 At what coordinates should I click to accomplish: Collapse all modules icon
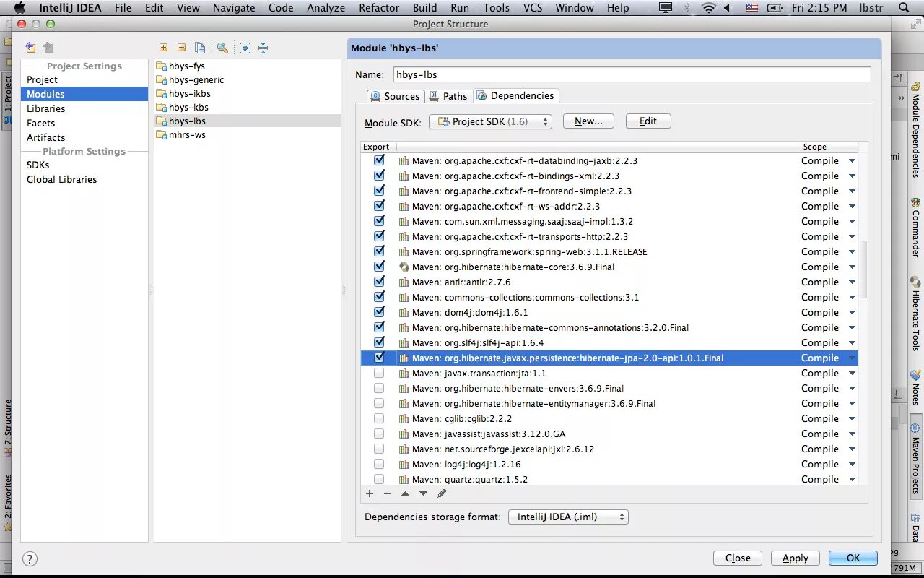pyautogui.click(x=263, y=48)
